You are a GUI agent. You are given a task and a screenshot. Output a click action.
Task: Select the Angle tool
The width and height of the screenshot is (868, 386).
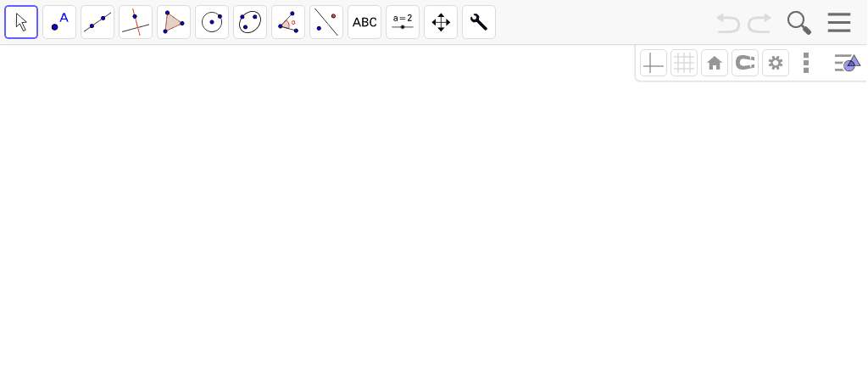point(288,22)
